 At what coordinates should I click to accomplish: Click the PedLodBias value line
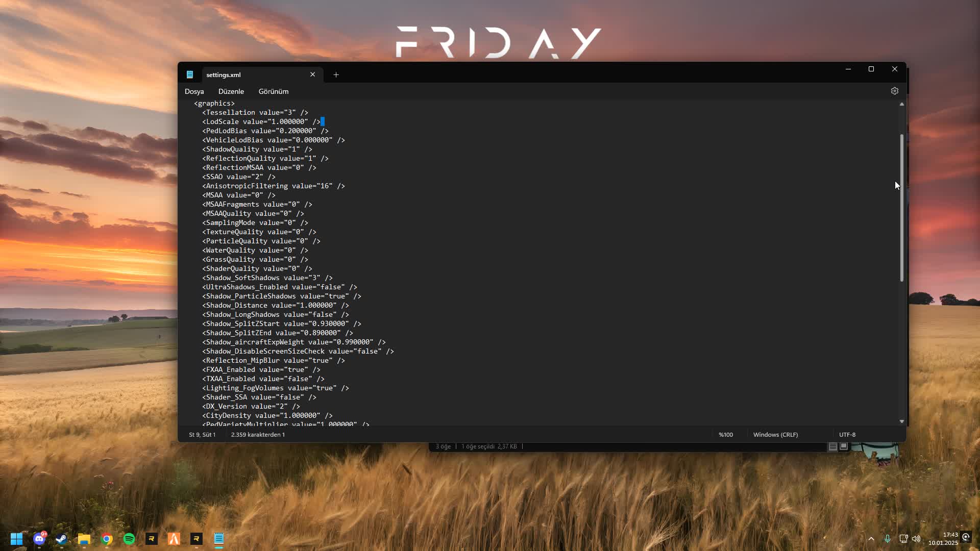pos(265,131)
